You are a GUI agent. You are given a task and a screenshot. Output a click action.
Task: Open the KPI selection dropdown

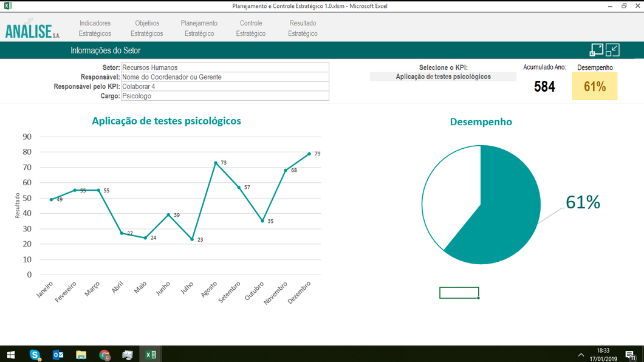coord(443,77)
